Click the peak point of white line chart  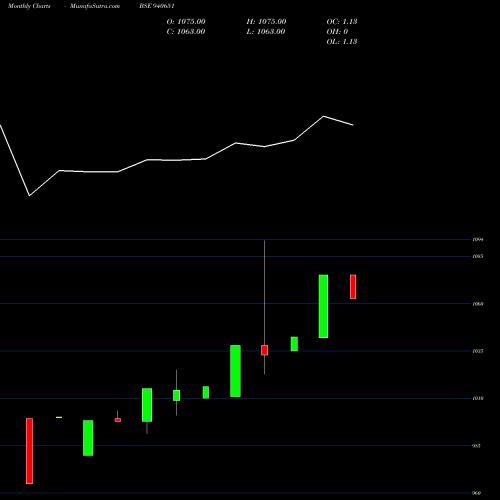(323, 116)
